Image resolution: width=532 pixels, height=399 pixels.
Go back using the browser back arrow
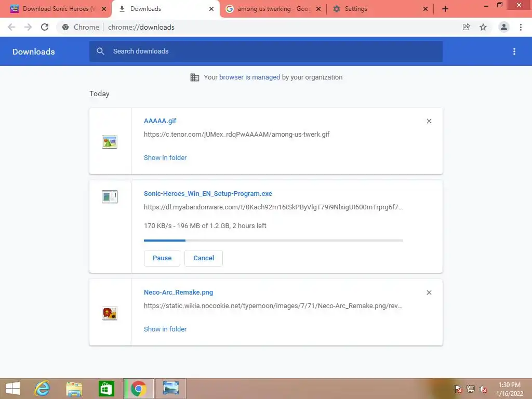click(x=11, y=27)
